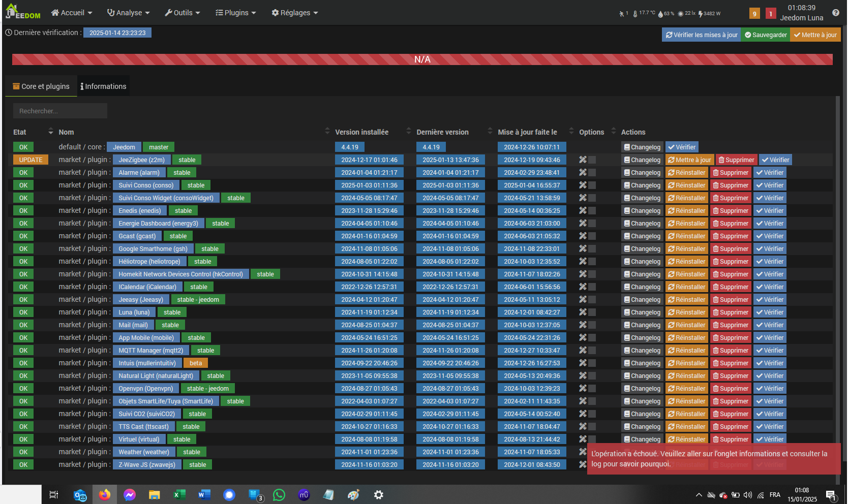This screenshot has height=504, width=848.
Task: Click the 3482 W power summary
Action: coord(709,14)
